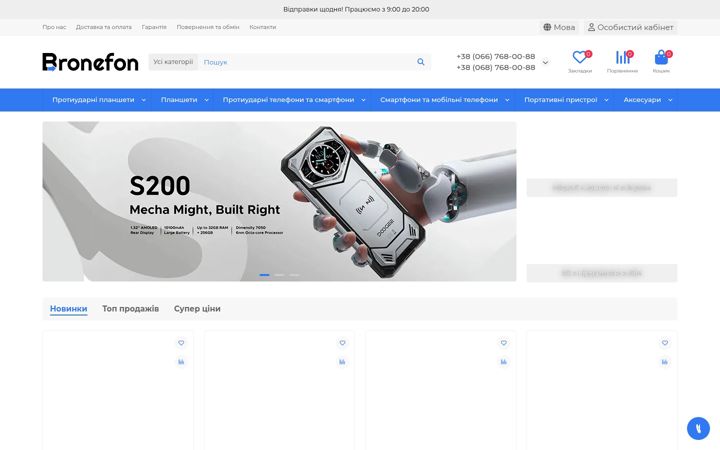
Task: Click the person icon for Особистий кабінет
Action: point(591,27)
